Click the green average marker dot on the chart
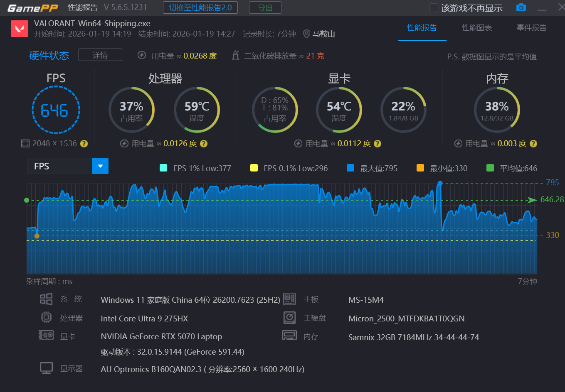Image resolution: width=565 pixels, height=392 pixels. pyautogui.click(x=27, y=200)
